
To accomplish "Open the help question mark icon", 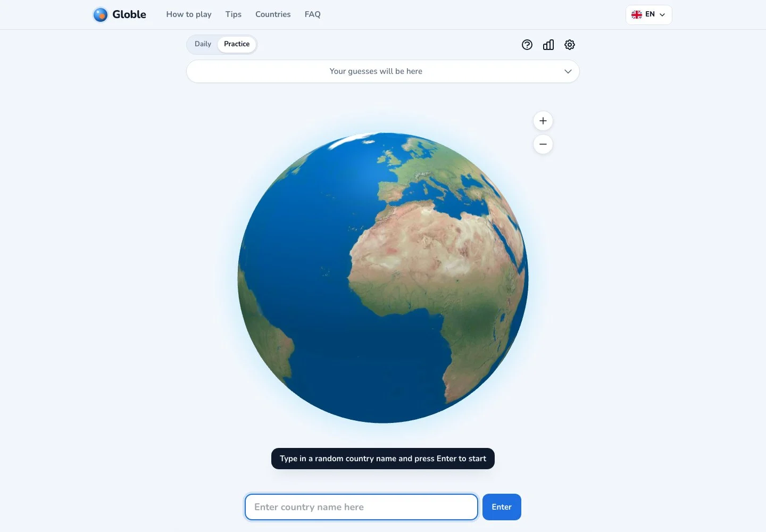I will tap(527, 45).
